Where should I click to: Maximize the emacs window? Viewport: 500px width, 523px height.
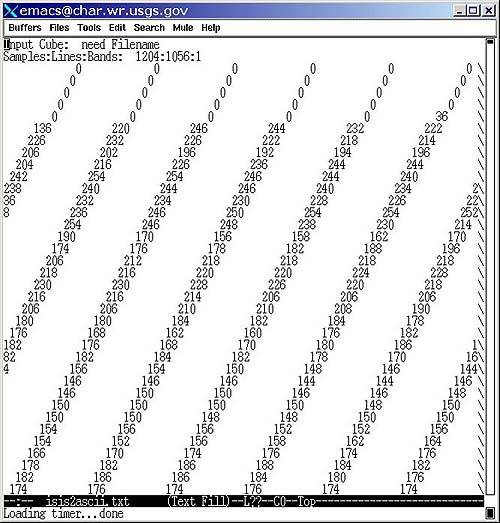tap(472, 11)
